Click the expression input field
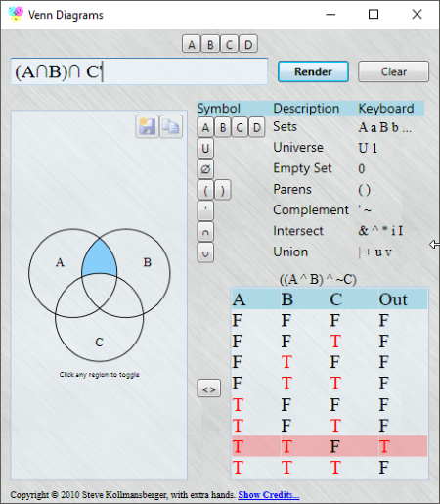 [139, 71]
